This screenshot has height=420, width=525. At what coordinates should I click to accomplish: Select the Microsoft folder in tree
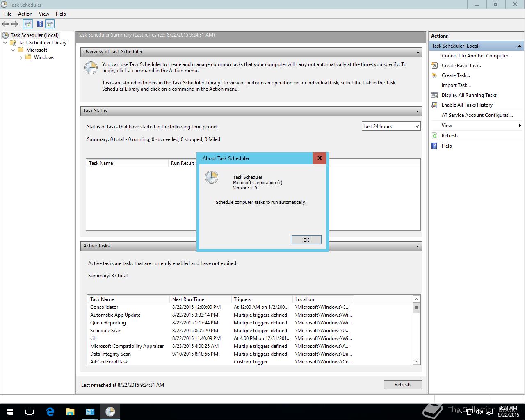[x=37, y=50]
